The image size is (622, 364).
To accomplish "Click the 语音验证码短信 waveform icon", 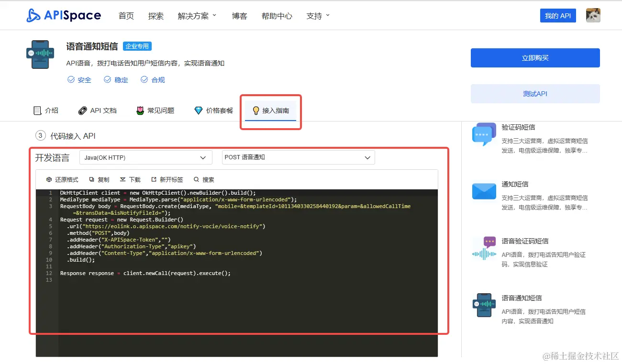I will tap(484, 248).
